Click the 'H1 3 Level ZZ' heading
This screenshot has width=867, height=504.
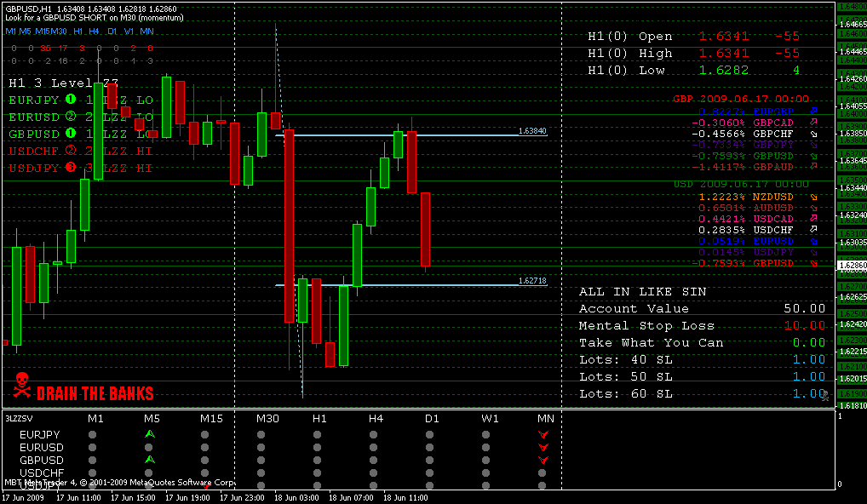tap(63, 83)
